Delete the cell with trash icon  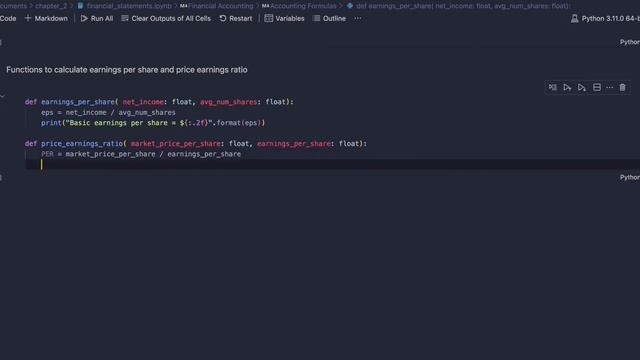pos(622,87)
